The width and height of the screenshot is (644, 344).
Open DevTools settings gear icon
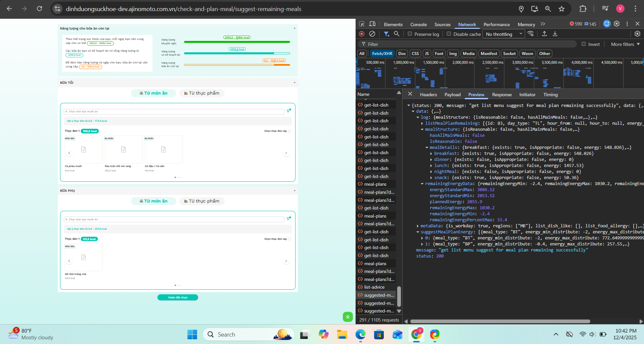[x=617, y=24]
